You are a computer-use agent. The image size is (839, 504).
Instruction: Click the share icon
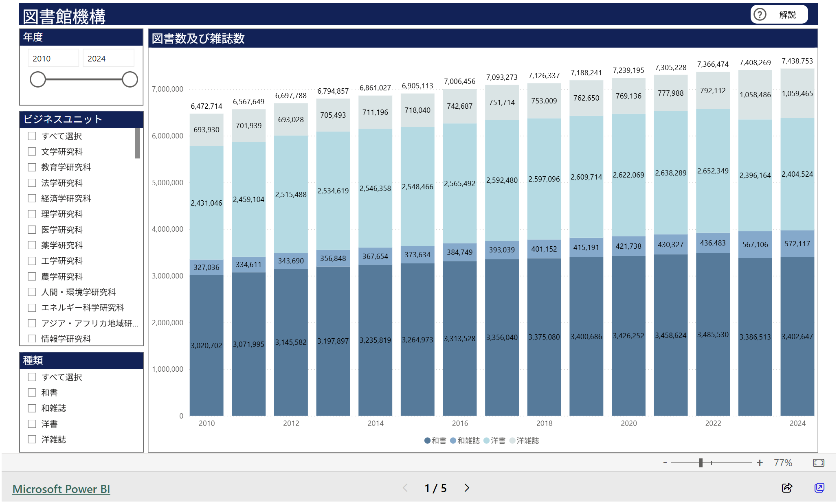point(787,488)
